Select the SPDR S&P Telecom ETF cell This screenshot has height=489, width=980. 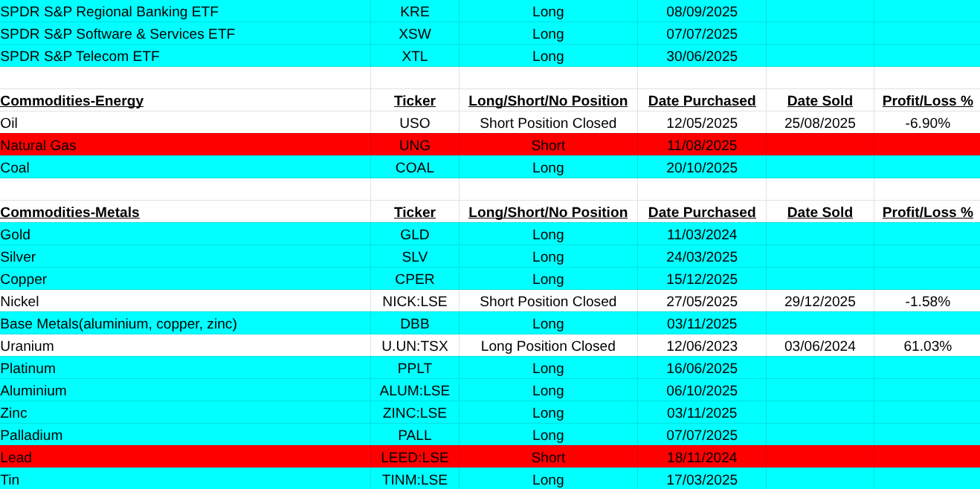[80, 56]
